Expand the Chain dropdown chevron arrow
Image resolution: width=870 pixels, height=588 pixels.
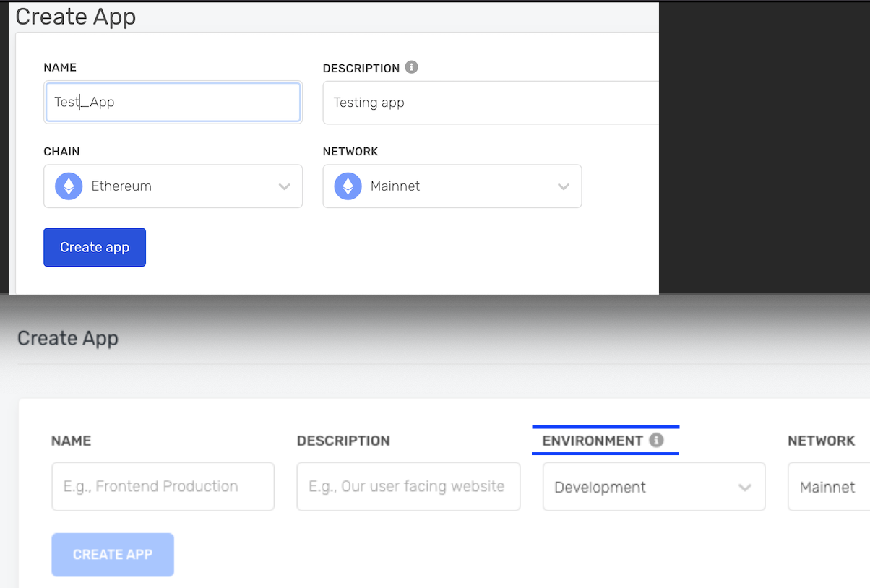click(x=285, y=186)
